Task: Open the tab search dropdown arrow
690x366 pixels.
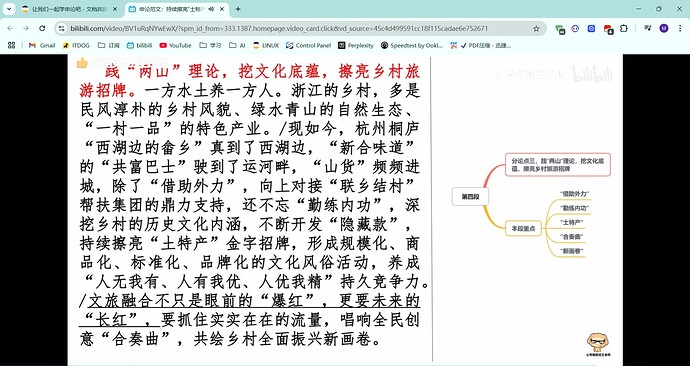Action: [x=9, y=9]
